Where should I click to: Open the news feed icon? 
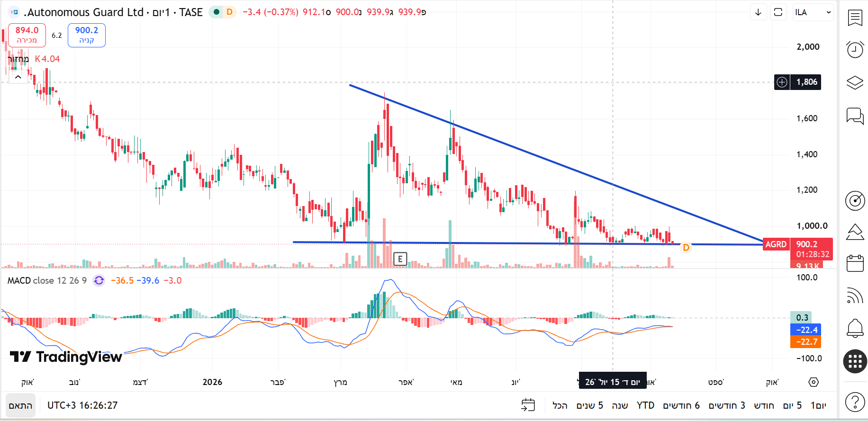[855, 296]
